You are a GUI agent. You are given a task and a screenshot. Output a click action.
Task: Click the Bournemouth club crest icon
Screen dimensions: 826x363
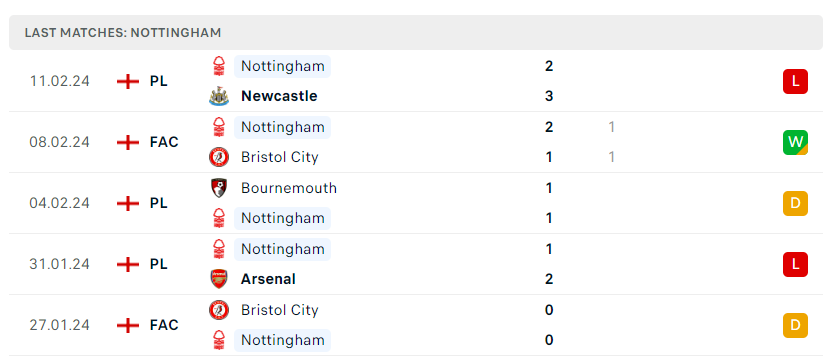[219, 188]
